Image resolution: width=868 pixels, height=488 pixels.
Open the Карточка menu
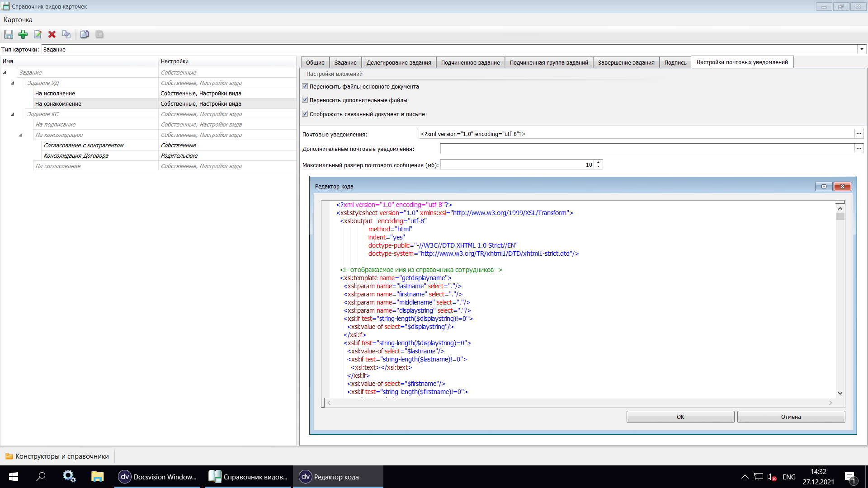coord(18,20)
